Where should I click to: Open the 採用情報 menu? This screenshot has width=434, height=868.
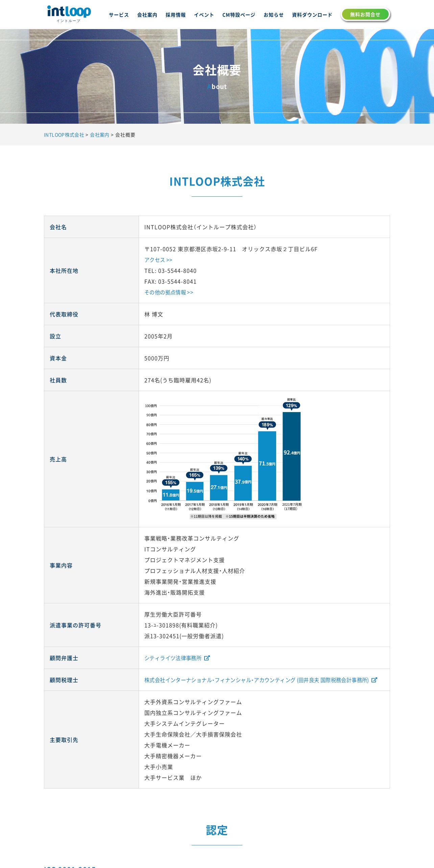pos(175,15)
